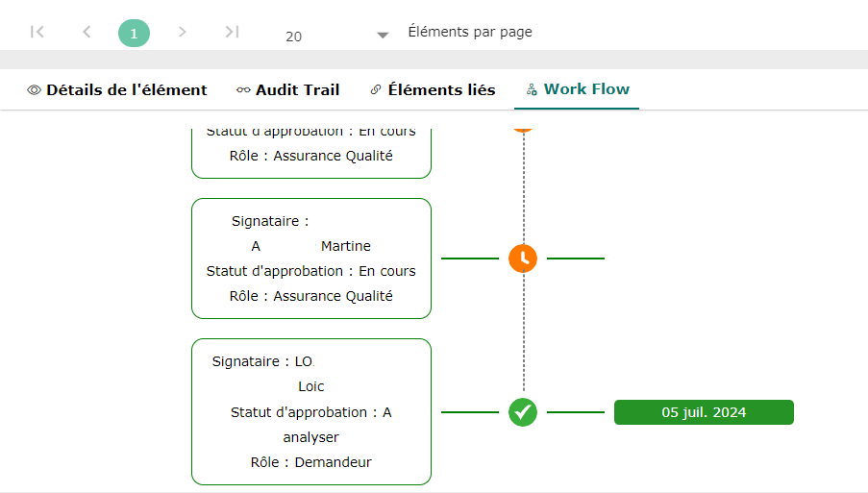Open Détails de l'élément tab
The width and height of the screenshot is (868, 493).
[x=126, y=90]
